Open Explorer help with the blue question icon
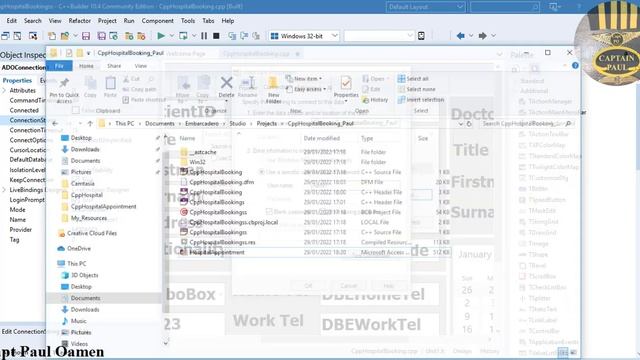 click(575, 65)
